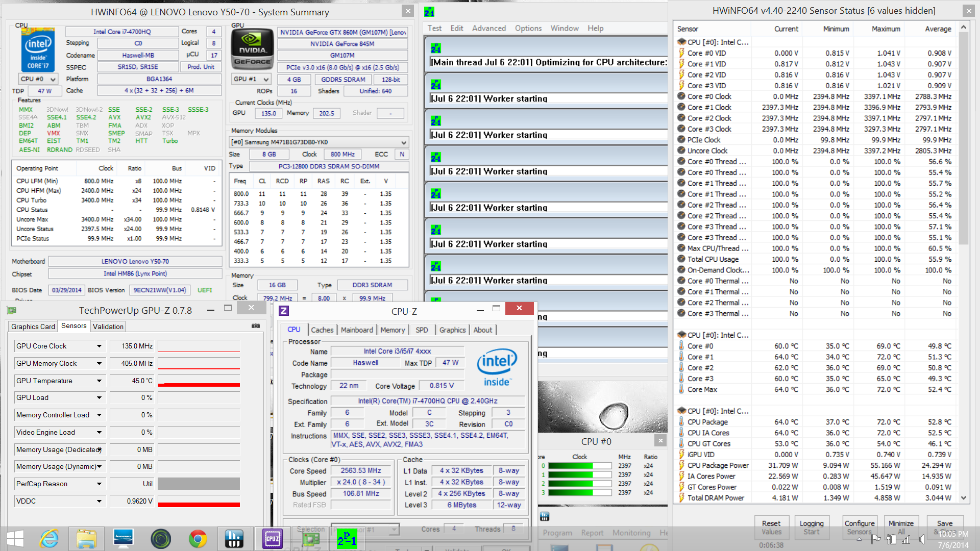The image size is (980, 551).
Task: Click the Intel inside logo in CPU-Z
Action: (497, 368)
